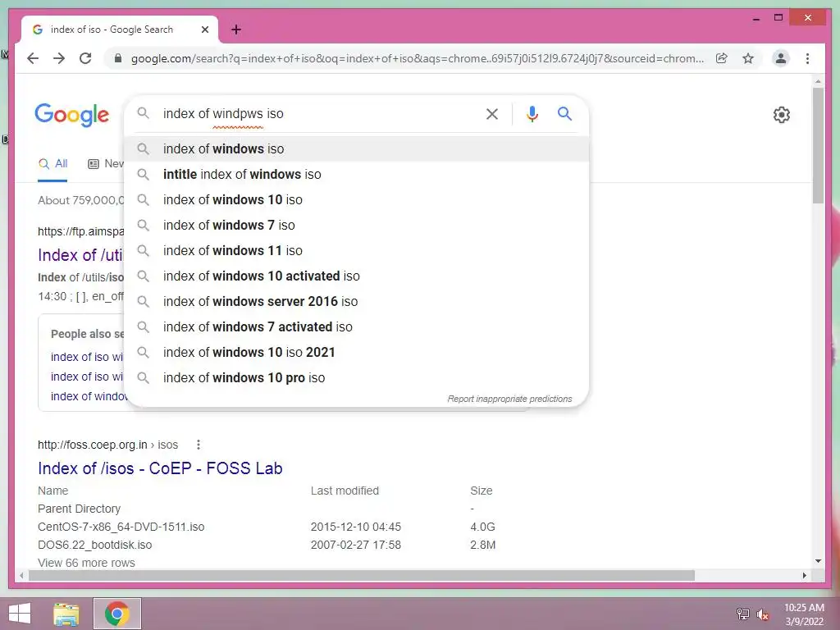Click 'Report inappropriate predictions' link
This screenshot has width=840, height=630.
click(x=509, y=399)
